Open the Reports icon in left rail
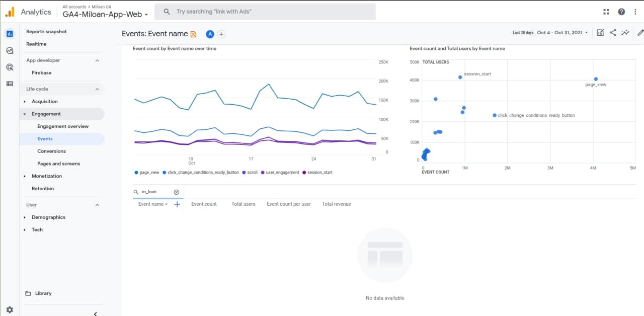Viewport: 644px width, 316px height. [x=10, y=34]
